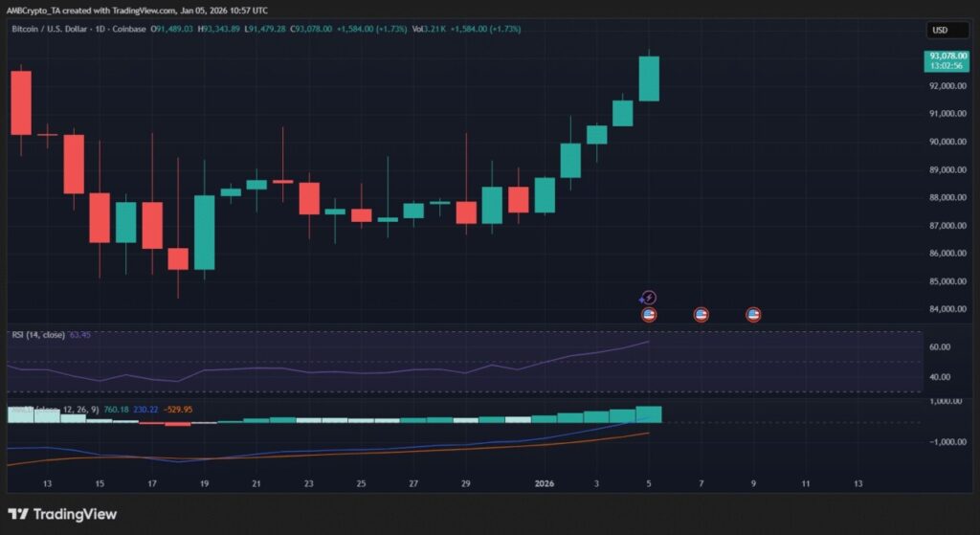The height and width of the screenshot is (535, 980).
Task: Click the Bitcoin / U.S. Dollar symbol title
Action: pos(53,30)
